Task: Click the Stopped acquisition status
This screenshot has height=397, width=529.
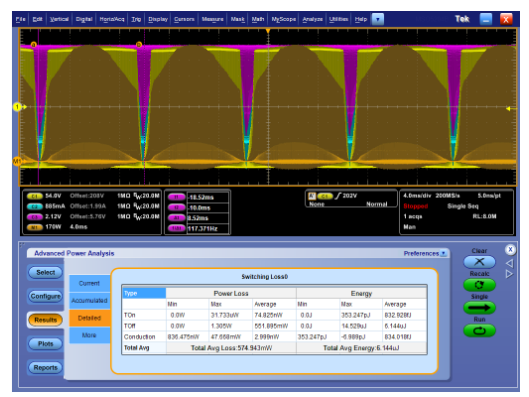Action: [416, 206]
